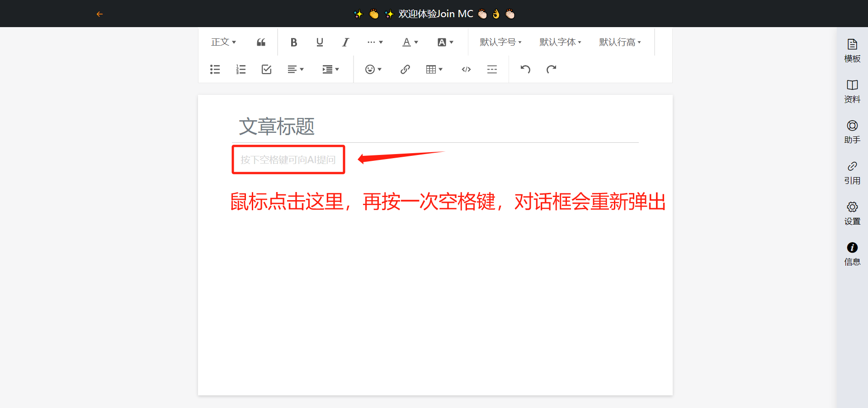Open the 默认字体 font family dropdown

[560, 42]
